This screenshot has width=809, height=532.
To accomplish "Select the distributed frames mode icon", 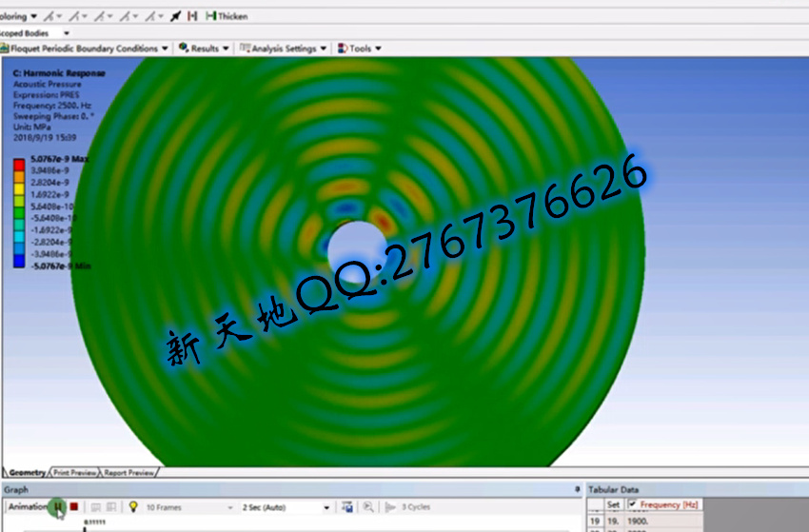I will coord(95,507).
